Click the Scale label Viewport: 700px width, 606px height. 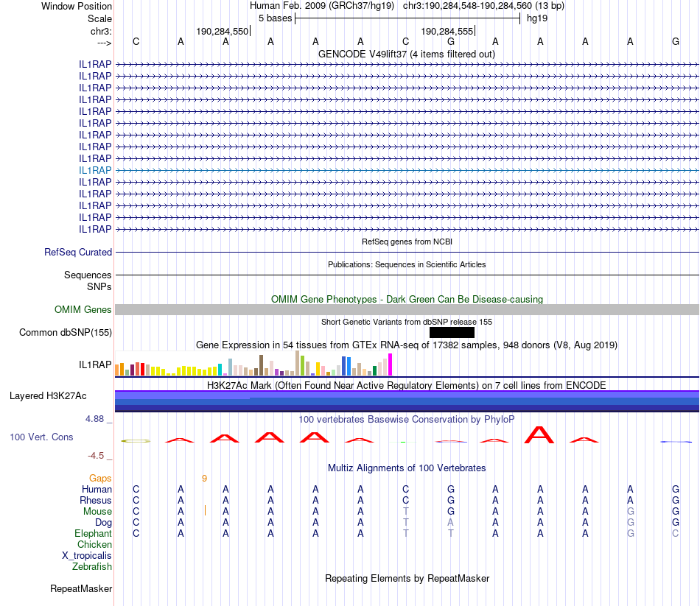(99, 18)
